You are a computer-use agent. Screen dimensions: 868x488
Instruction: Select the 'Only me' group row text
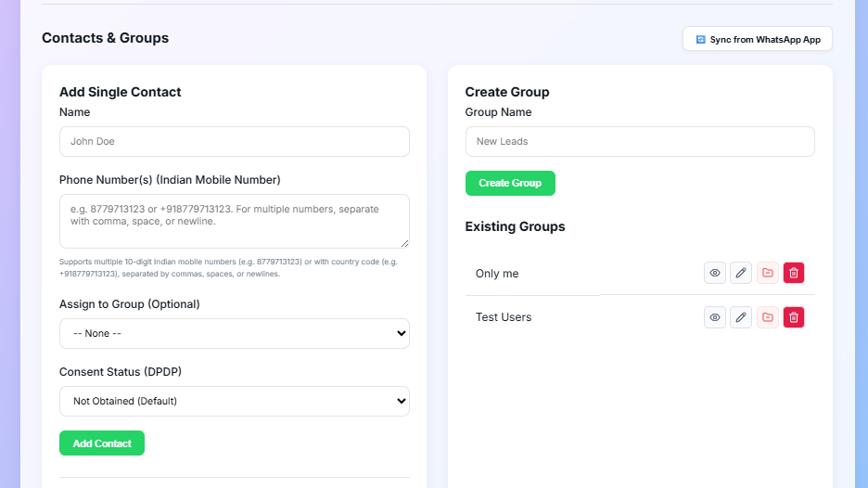497,274
